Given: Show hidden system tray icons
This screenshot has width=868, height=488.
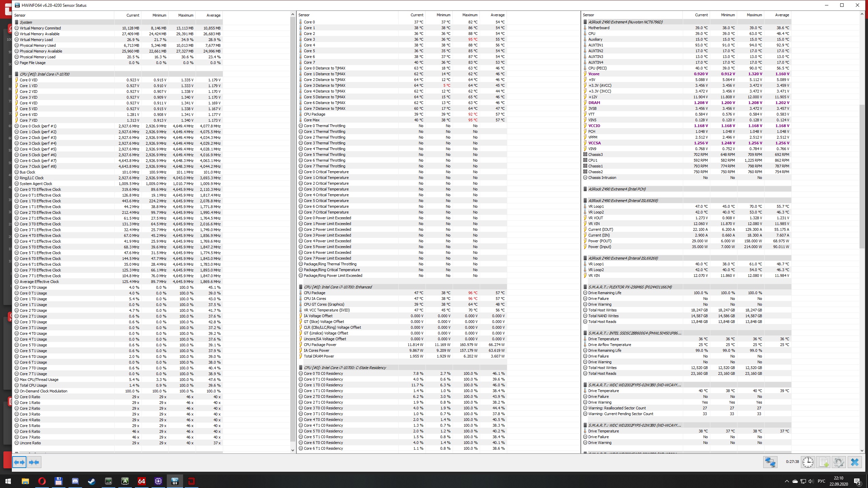Looking at the screenshot, I should tap(787, 481).
